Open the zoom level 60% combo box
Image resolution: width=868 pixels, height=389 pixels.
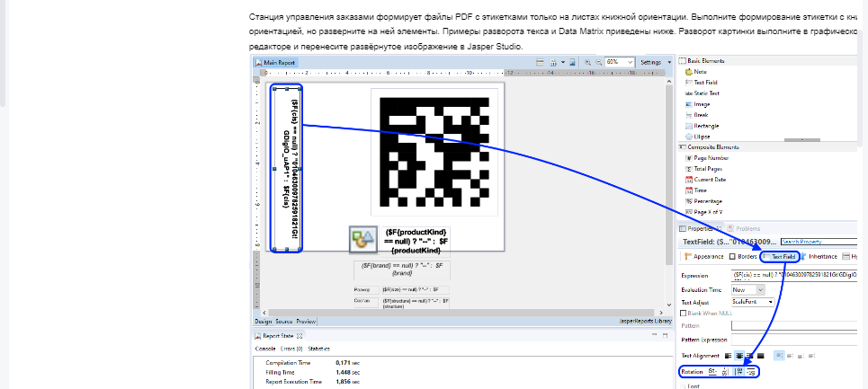click(x=620, y=63)
